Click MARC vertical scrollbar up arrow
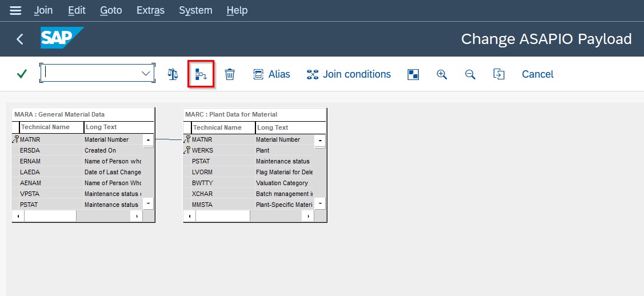This screenshot has width=644, height=296. (x=320, y=141)
